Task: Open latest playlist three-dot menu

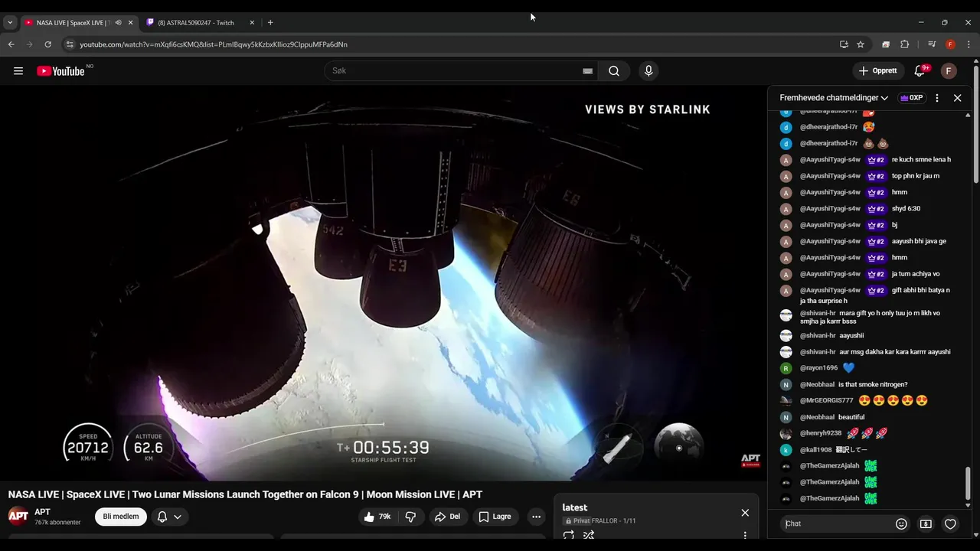Action: point(745,535)
